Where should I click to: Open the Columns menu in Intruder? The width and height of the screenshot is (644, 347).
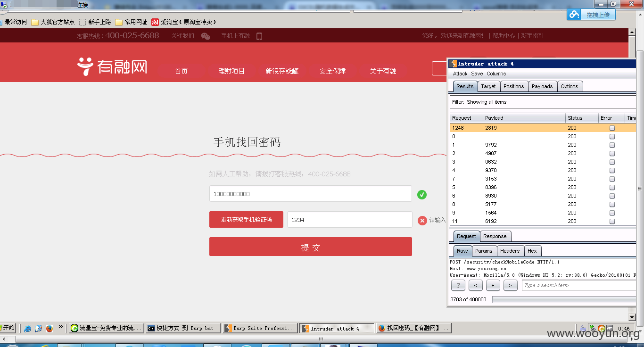click(x=496, y=74)
